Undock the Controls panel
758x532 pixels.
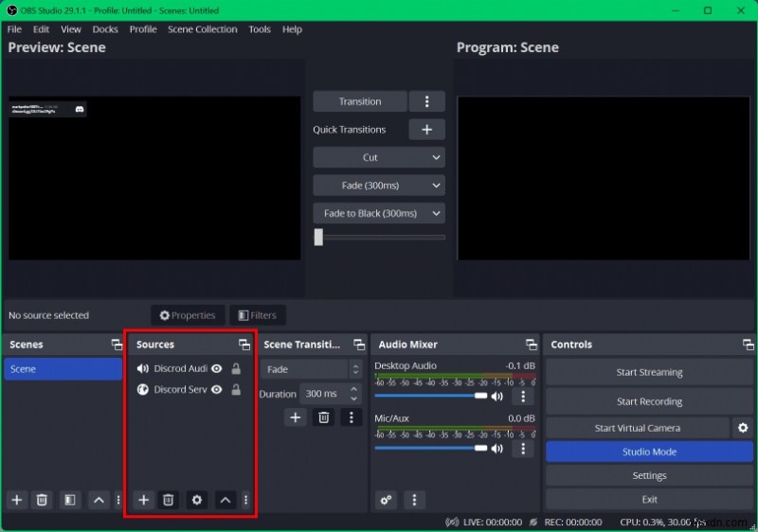click(748, 345)
